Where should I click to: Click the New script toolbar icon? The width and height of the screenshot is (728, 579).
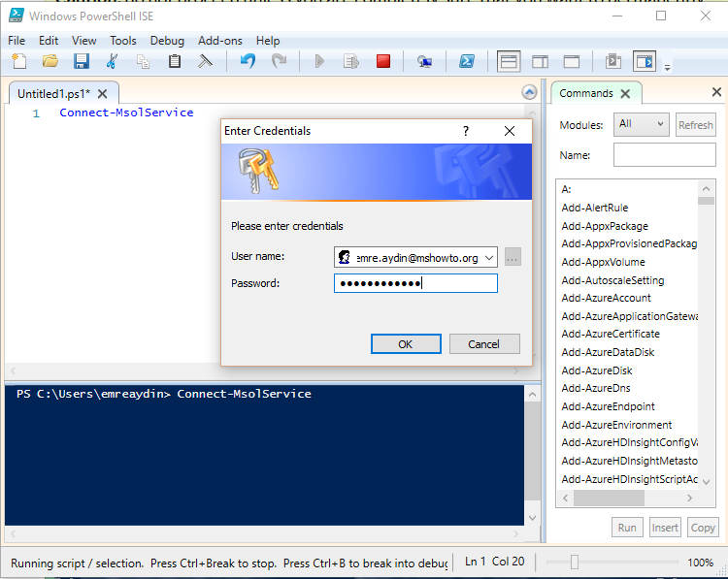pyautogui.click(x=19, y=61)
